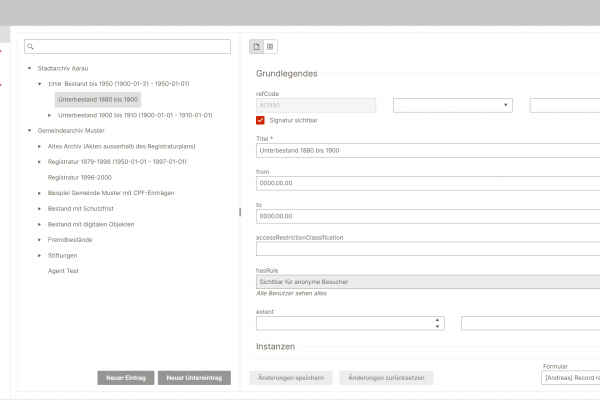Click the Instanzen section heading

pyautogui.click(x=276, y=346)
